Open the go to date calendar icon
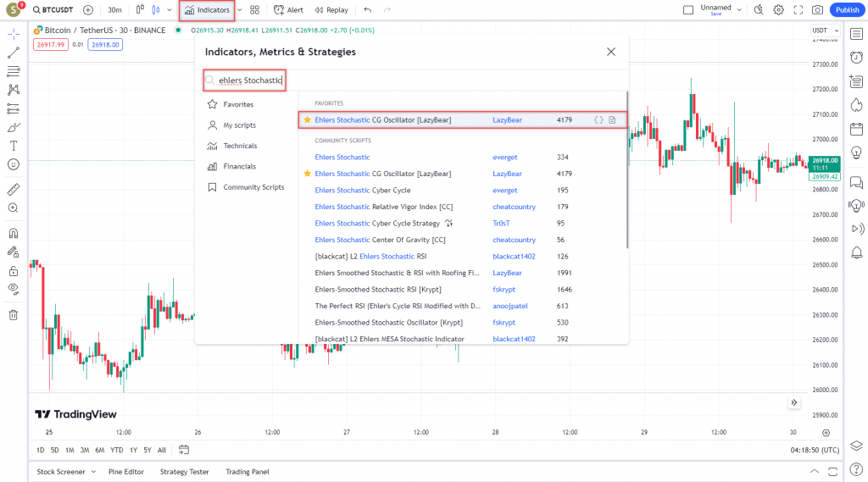 click(x=184, y=450)
